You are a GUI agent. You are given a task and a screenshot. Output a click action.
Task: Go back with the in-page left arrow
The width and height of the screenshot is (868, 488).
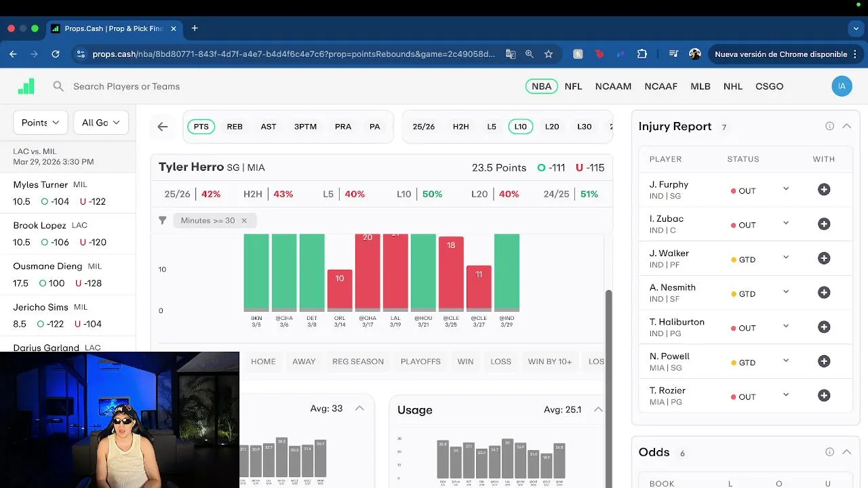pos(163,126)
